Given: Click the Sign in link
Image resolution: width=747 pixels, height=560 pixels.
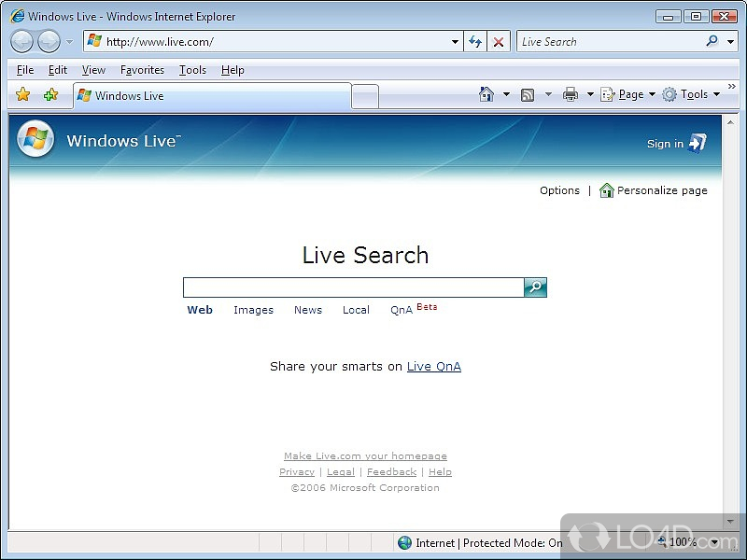Looking at the screenshot, I should 665,144.
